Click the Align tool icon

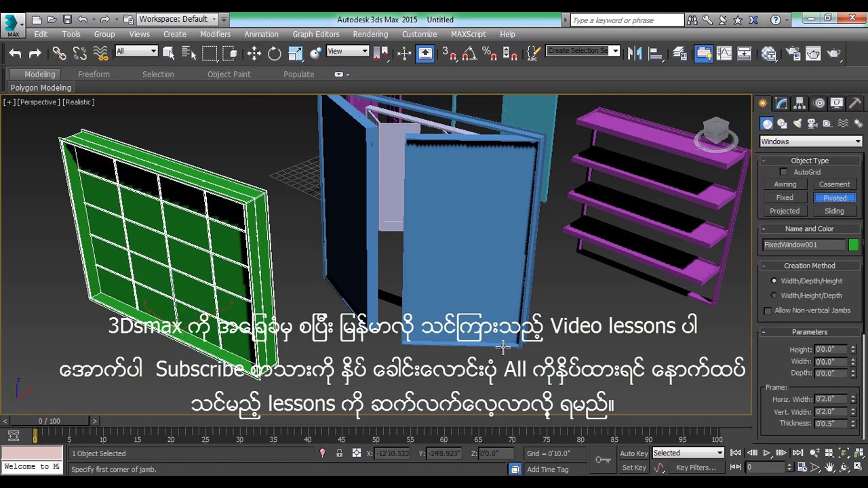[656, 53]
